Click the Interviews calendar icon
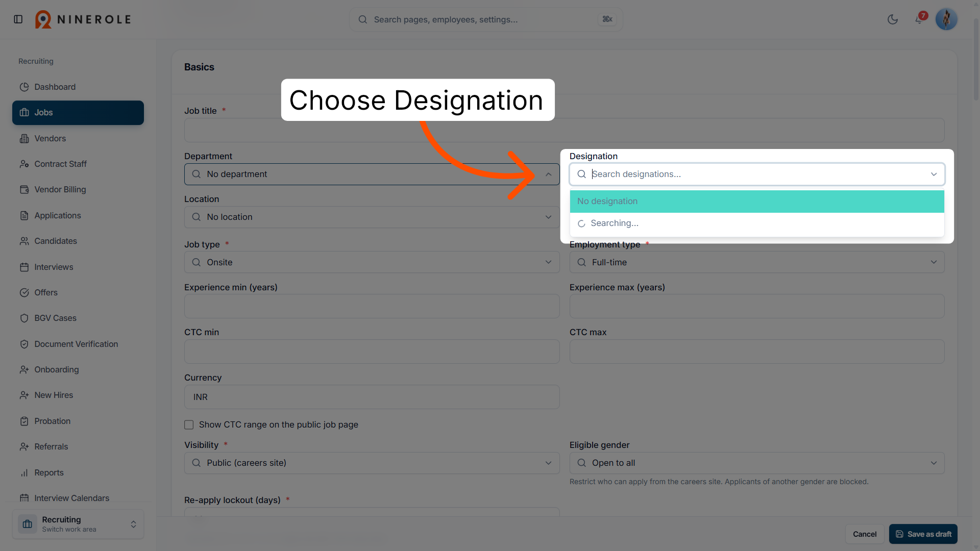The height and width of the screenshot is (551, 980). 24,267
